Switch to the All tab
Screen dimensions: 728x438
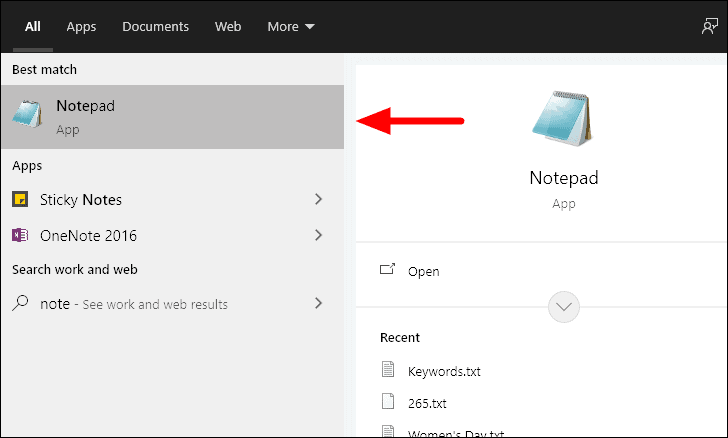(x=32, y=26)
